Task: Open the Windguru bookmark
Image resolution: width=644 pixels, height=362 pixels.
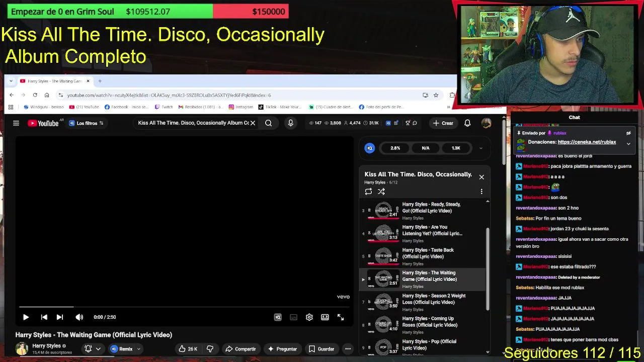Action: coord(44,107)
